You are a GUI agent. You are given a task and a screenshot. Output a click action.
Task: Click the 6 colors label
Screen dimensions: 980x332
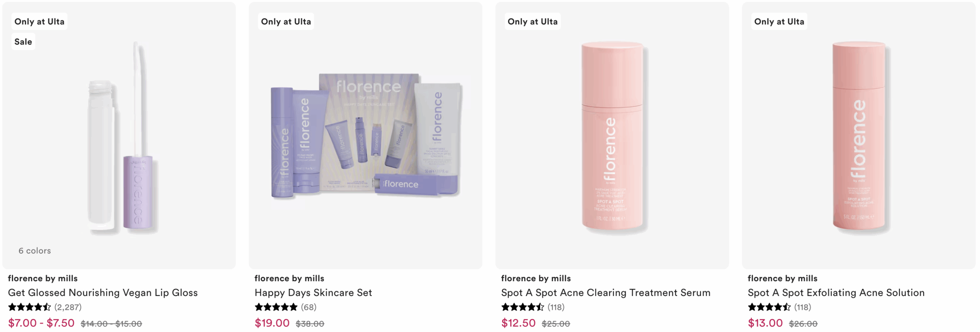click(34, 251)
